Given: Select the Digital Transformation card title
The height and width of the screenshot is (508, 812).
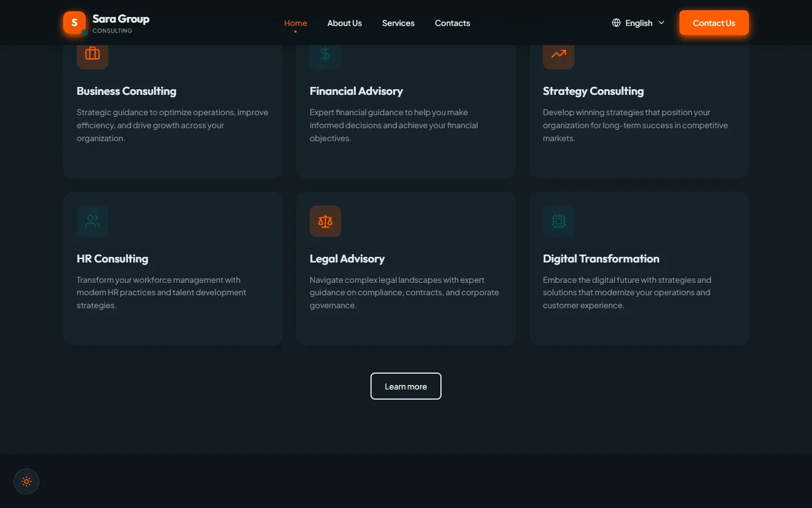Looking at the screenshot, I should coord(601,259).
